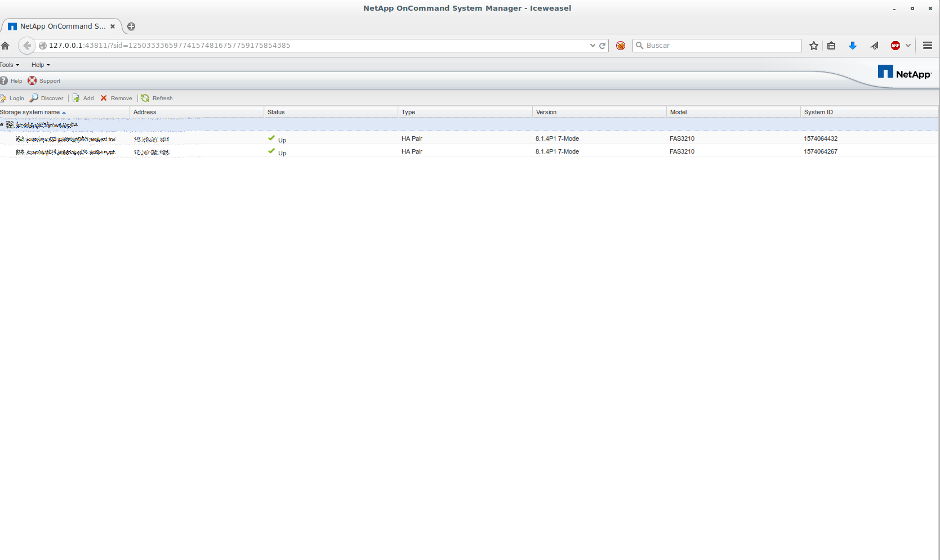Image resolution: width=940 pixels, height=560 pixels.
Task: Click the Discover toolbar icon
Action: pos(34,98)
